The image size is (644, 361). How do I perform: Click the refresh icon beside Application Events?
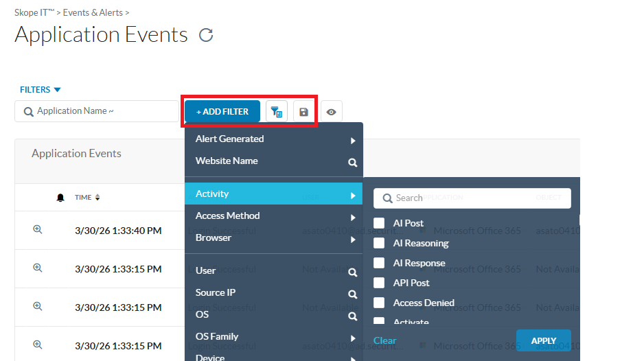tap(206, 35)
